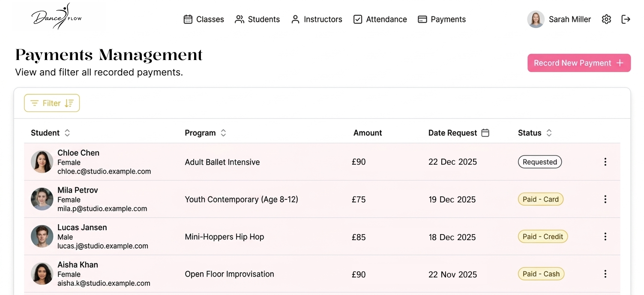Sort by Program column arrows
This screenshot has height=295, width=644.
(223, 133)
